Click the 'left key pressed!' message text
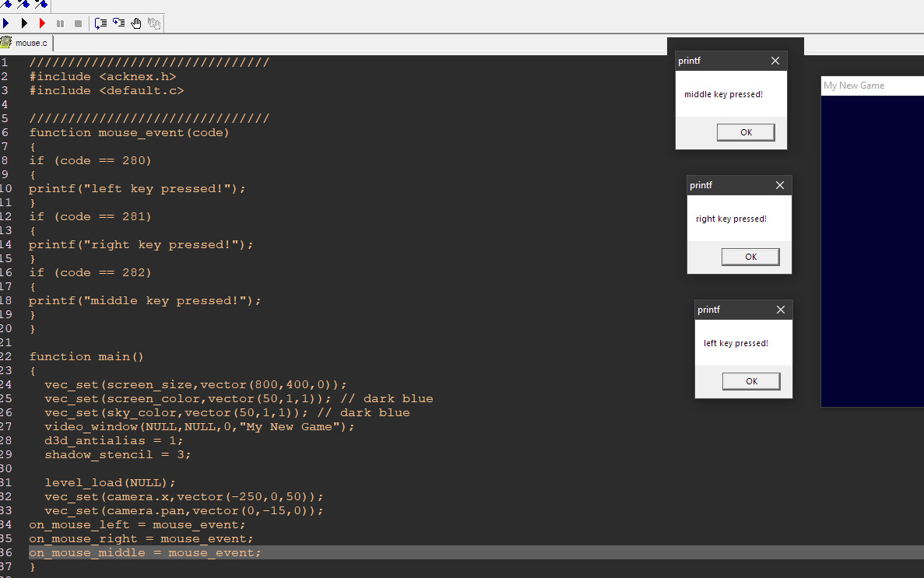 pyautogui.click(x=736, y=343)
